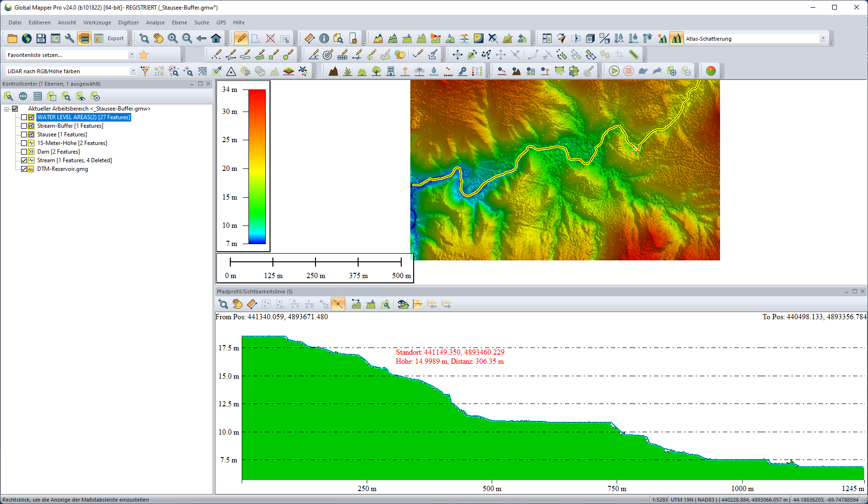The height and width of the screenshot is (504, 868).
Task: Open the Datei menu
Action: coord(15,22)
